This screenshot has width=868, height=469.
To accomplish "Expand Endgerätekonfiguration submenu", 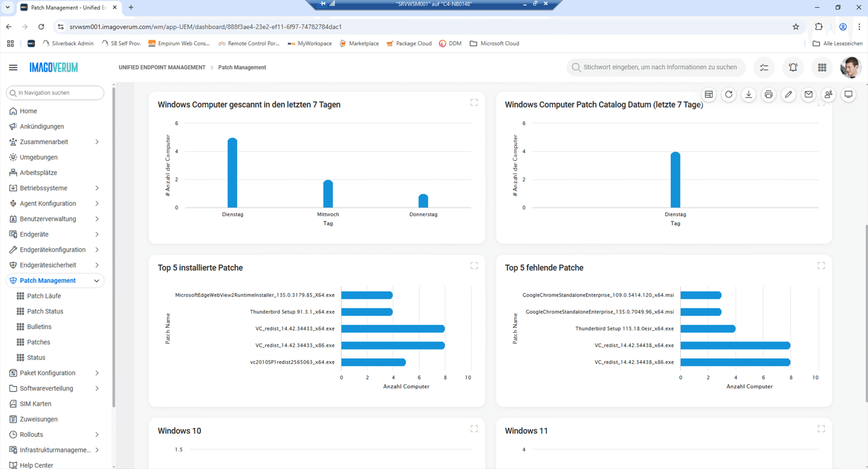I will 97,250.
